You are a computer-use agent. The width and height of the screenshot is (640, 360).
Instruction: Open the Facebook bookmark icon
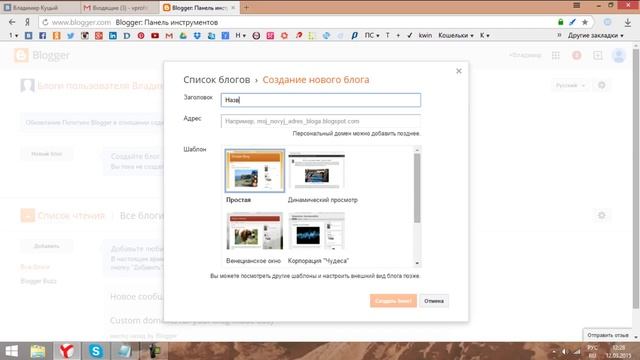tap(42, 36)
